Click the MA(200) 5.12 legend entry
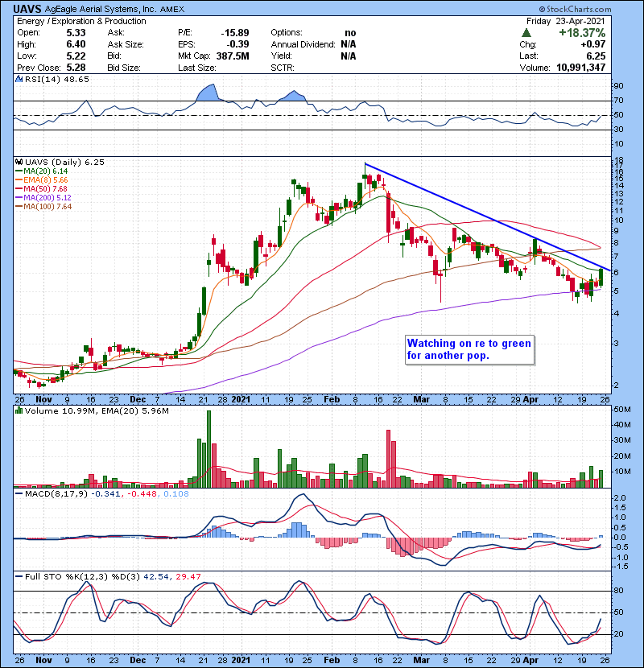This screenshot has width=644, height=668. click(43, 198)
